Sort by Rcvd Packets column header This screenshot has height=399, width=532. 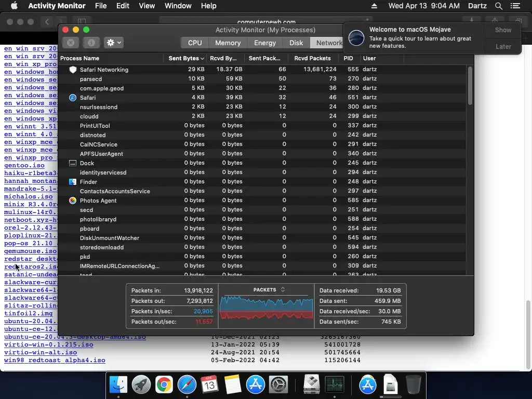[313, 58]
